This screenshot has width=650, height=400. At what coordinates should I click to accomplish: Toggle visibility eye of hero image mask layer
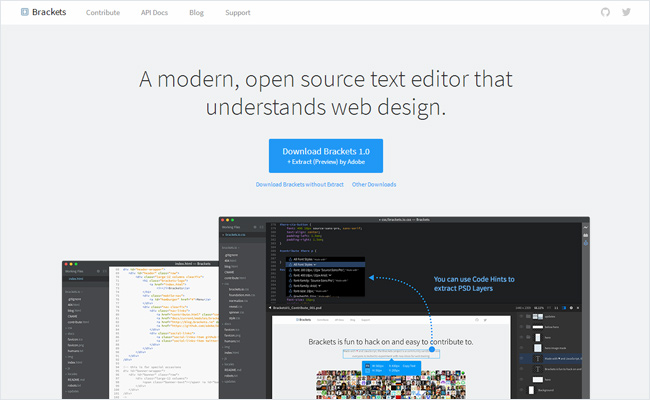tap(521, 348)
